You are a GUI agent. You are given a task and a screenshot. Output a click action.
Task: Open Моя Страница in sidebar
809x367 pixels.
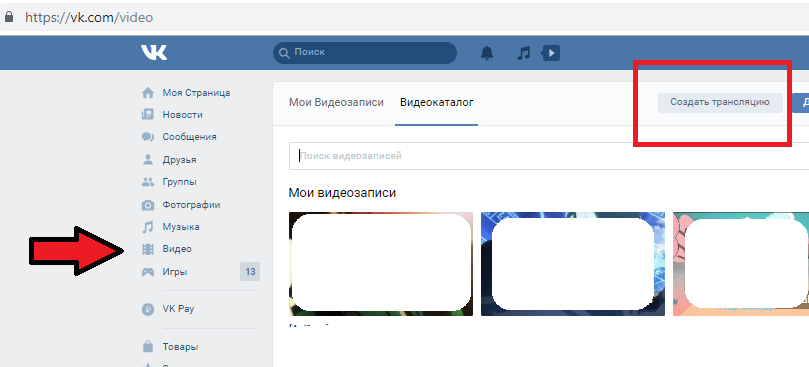196,93
